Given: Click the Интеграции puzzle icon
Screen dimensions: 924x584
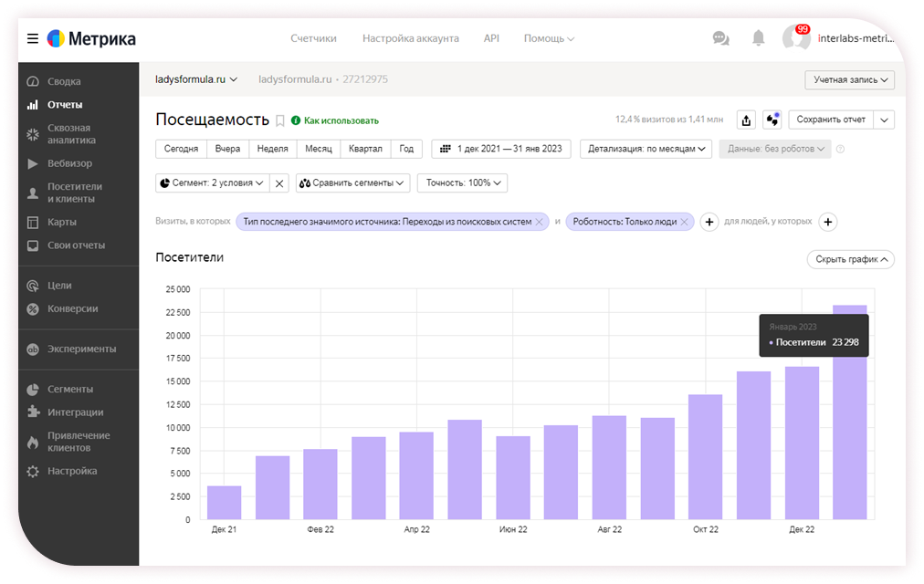Looking at the screenshot, I should (x=33, y=412).
